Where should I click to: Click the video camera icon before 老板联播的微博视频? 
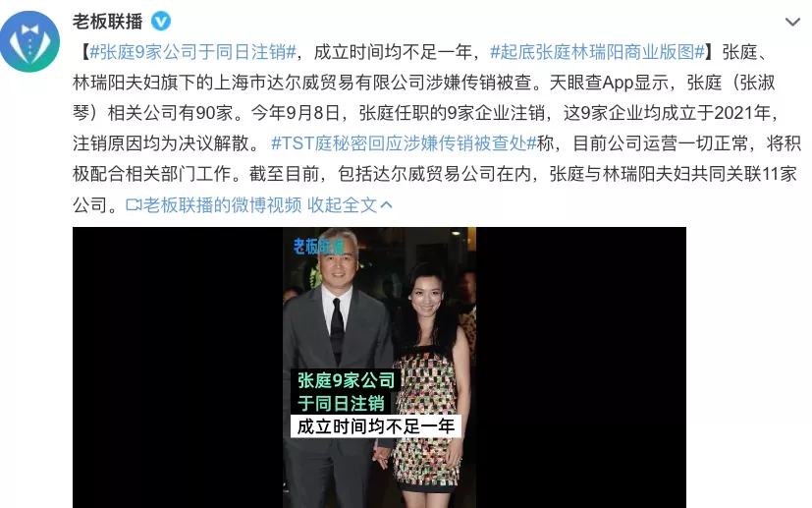pos(134,205)
